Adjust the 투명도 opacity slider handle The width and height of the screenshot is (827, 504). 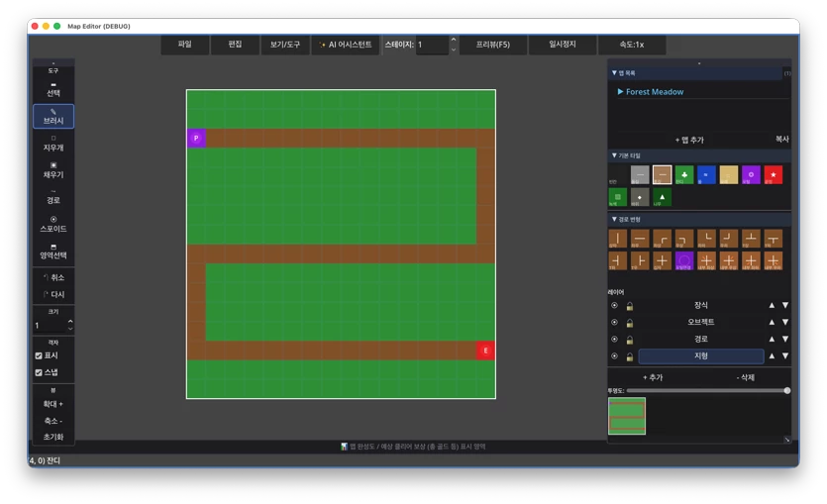pos(787,391)
